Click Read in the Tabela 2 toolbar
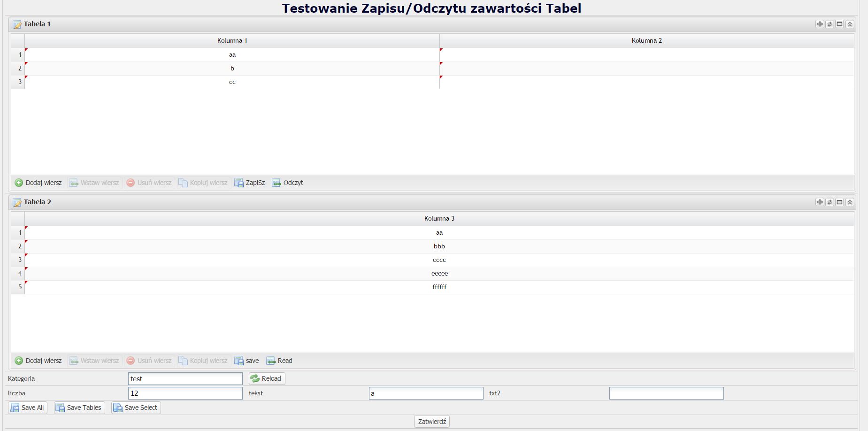This screenshot has width=868, height=431. 279,361
